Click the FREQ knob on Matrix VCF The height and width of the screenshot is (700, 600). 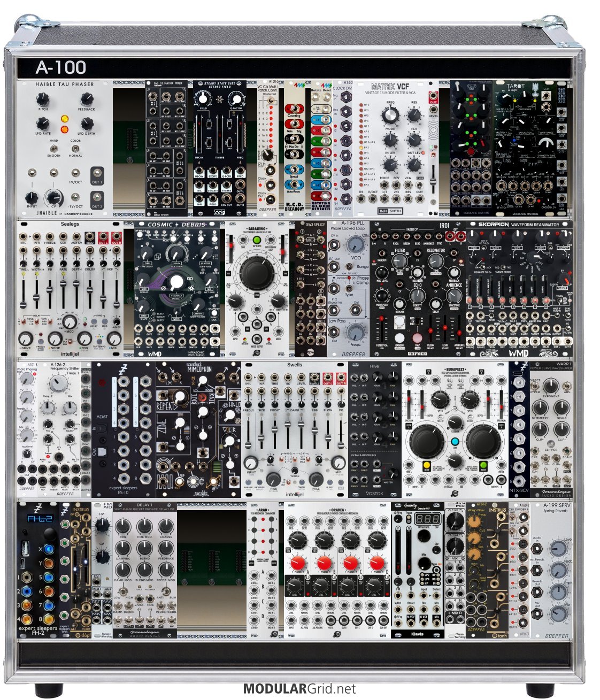(390, 115)
